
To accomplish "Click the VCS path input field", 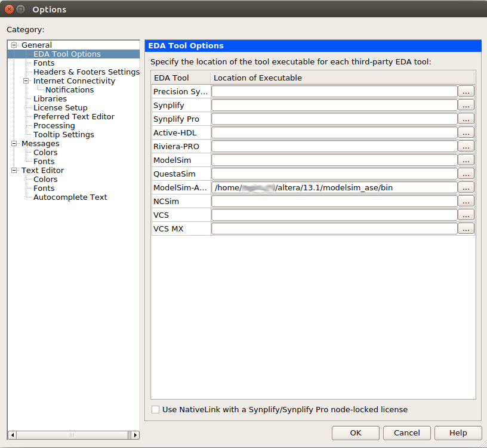I will [x=334, y=215].
